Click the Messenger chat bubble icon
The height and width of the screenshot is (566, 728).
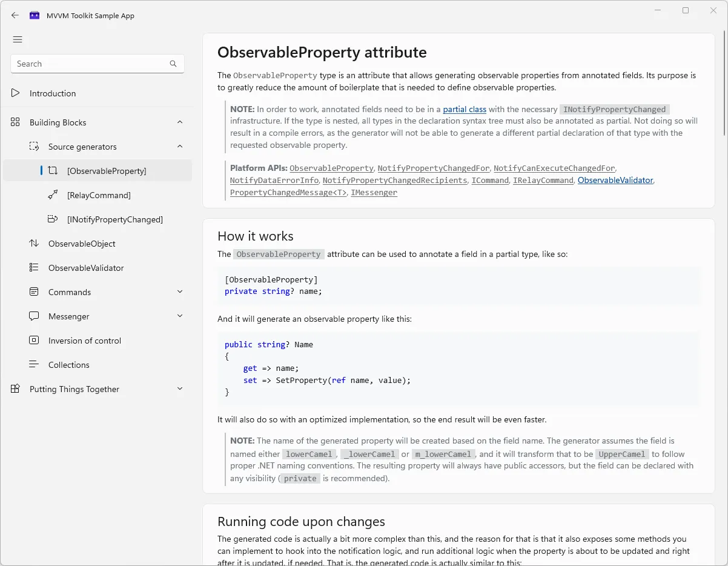(x=34, y=316)
